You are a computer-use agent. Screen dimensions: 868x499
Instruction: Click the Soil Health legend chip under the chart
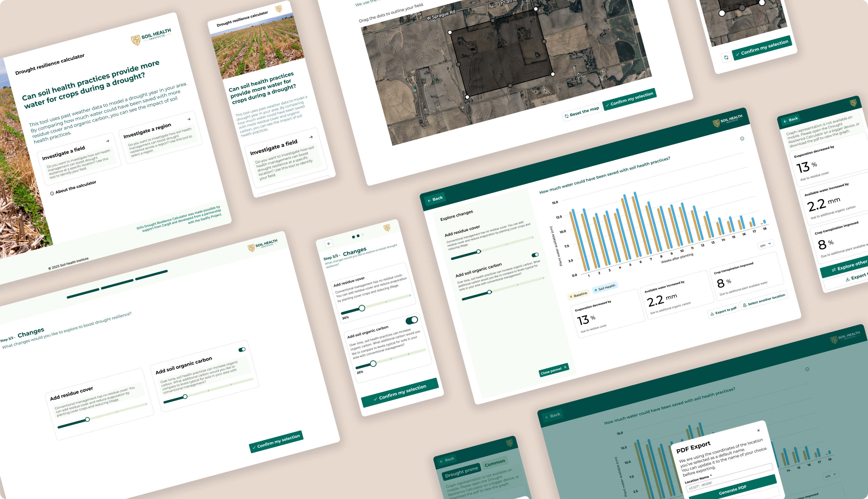click(x=605, y=288)
